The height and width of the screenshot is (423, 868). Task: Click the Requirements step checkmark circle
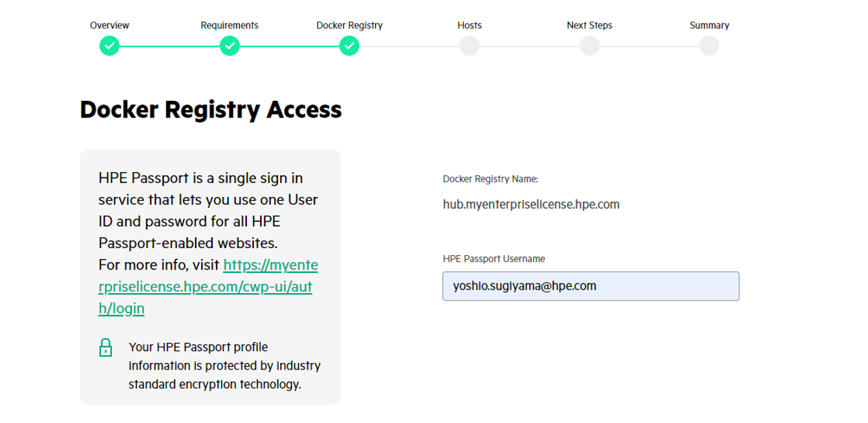230,46
